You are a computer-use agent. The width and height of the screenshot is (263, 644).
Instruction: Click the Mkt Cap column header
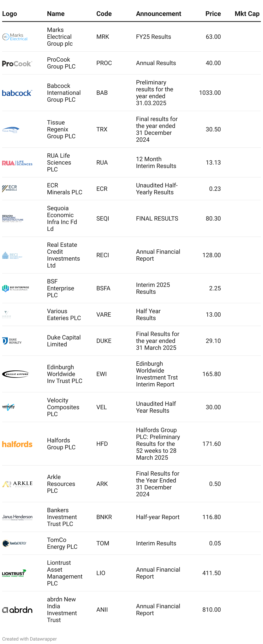(247, 14)
